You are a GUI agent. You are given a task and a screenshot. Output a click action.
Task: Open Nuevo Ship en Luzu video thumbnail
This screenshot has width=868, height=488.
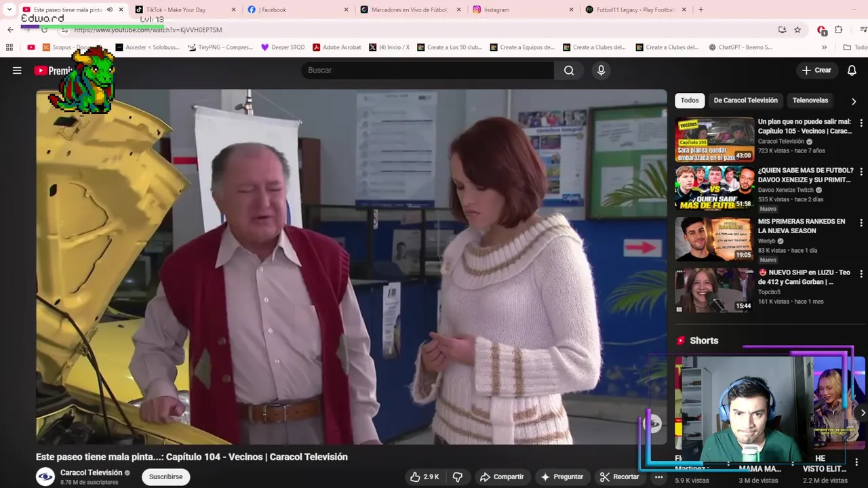(715, 290)
